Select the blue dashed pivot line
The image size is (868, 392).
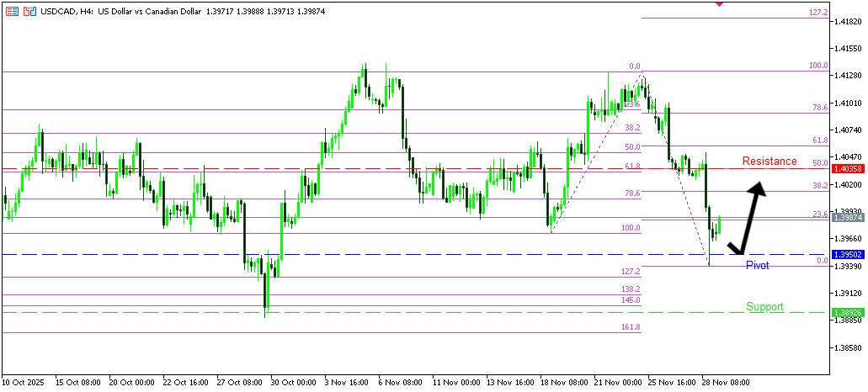pyautogui.click(x=337, y=254)
